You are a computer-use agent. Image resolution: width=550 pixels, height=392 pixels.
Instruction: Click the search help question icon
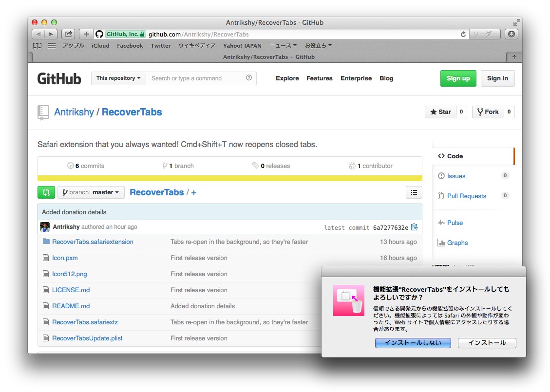248,78
